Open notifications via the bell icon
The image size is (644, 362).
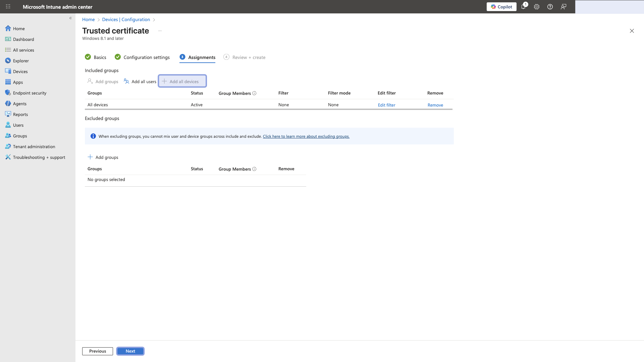523,7
